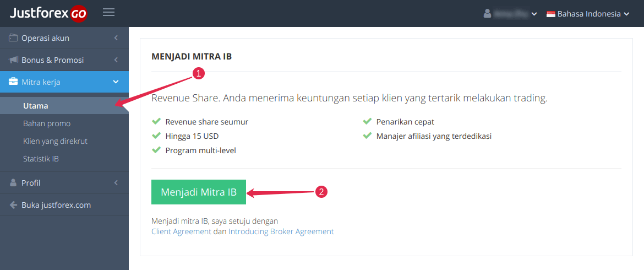Click the text 'Penarikan cepat'
This screenshot has height=270, width=644.
click(x=405, y=122)
